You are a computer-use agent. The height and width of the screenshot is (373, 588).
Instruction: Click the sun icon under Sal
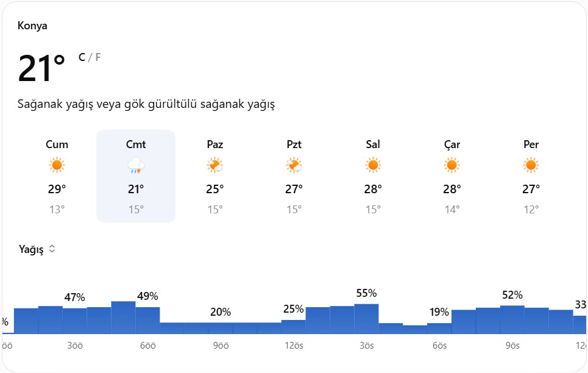click(373, 165)
